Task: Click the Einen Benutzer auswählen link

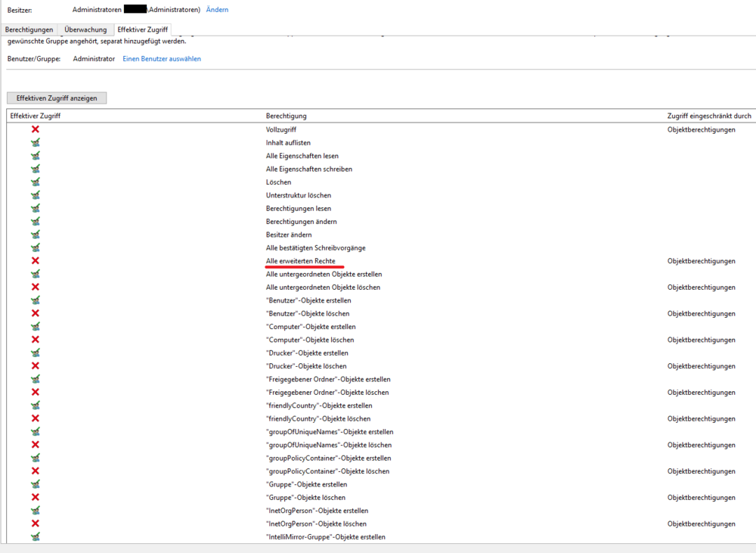Action: [162, 58]
